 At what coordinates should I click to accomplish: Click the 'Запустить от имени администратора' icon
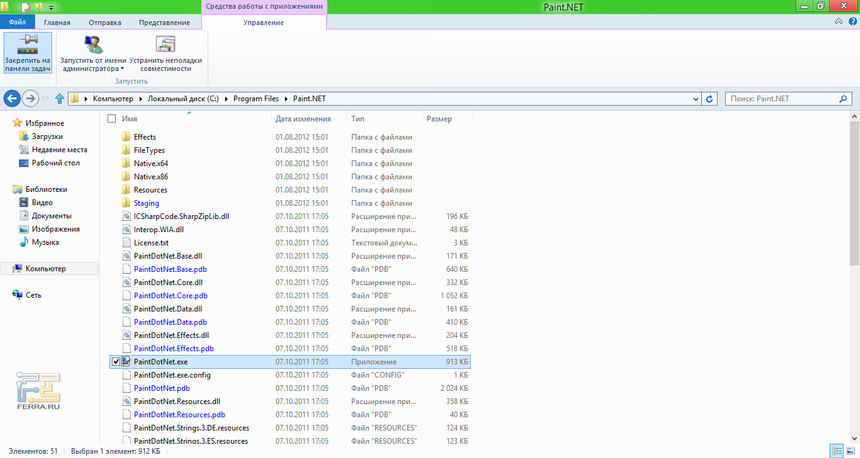pos(93,45)
